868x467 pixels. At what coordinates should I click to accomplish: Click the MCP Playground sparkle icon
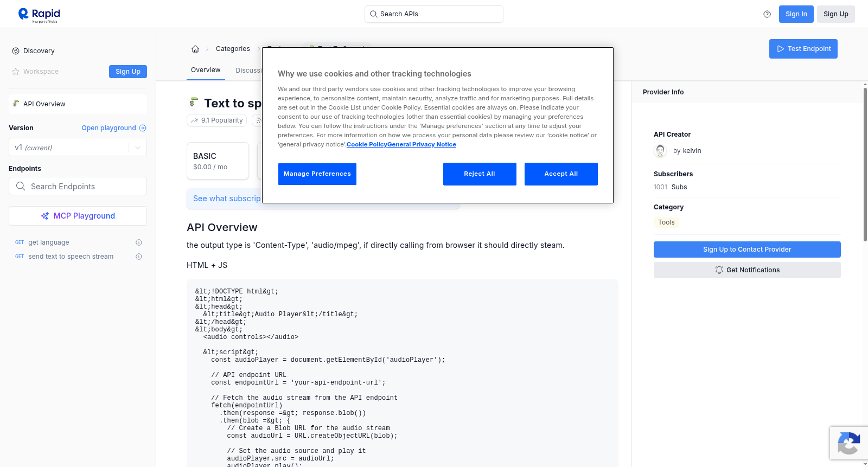click(x=45, y=216)
